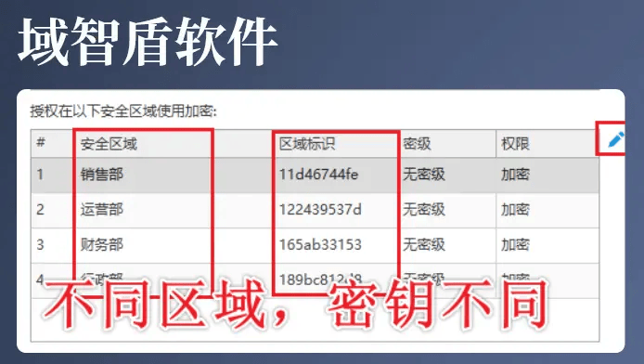The image size is (644, 364).
Task: Select the 运营部 row
Action: (x=315, y=211)
